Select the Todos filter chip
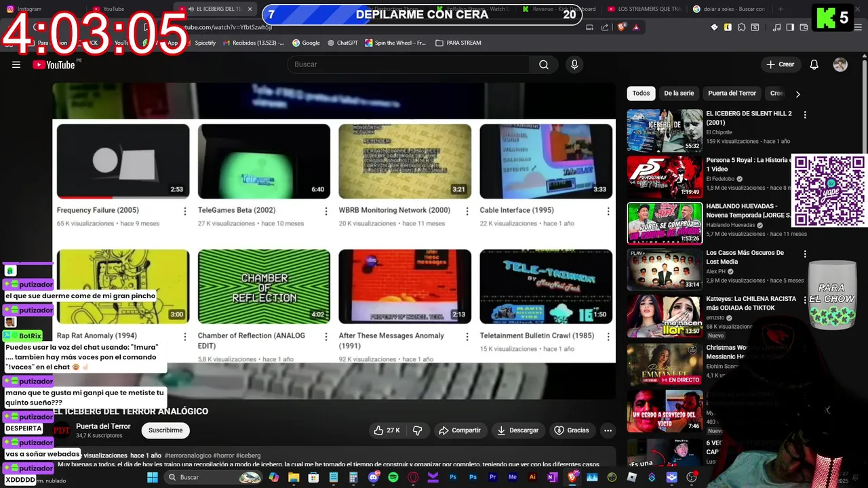The image size is (868, 488). point(641,94)
